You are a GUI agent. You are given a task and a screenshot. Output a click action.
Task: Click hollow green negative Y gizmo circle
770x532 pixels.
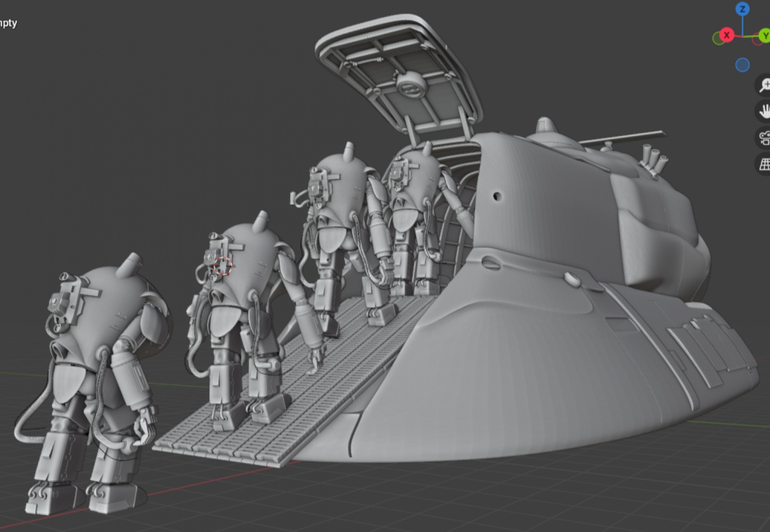pyautogui.click(x=719, y=38)
